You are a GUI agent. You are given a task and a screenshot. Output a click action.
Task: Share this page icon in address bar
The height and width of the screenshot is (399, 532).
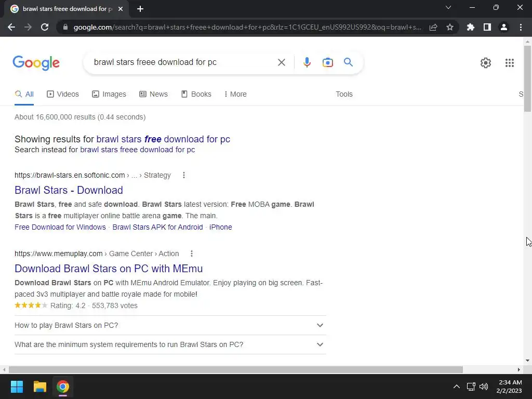[x=433, y=27]
